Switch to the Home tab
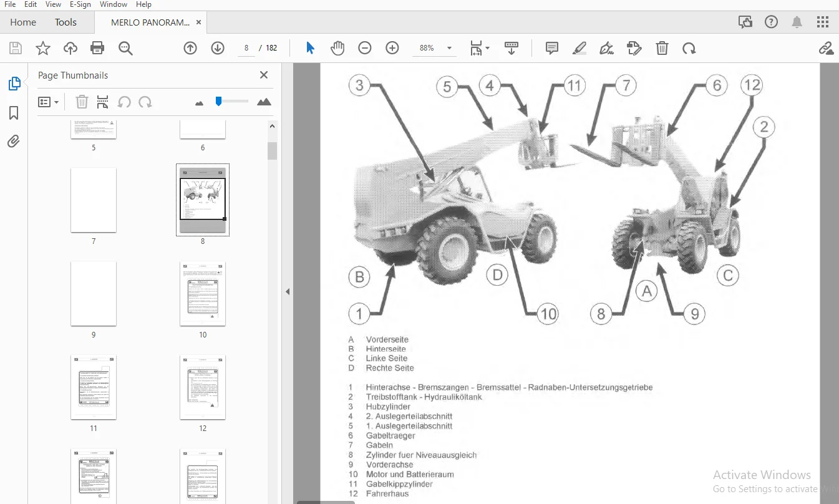839x504 pixels. click(x=23, y=22)
